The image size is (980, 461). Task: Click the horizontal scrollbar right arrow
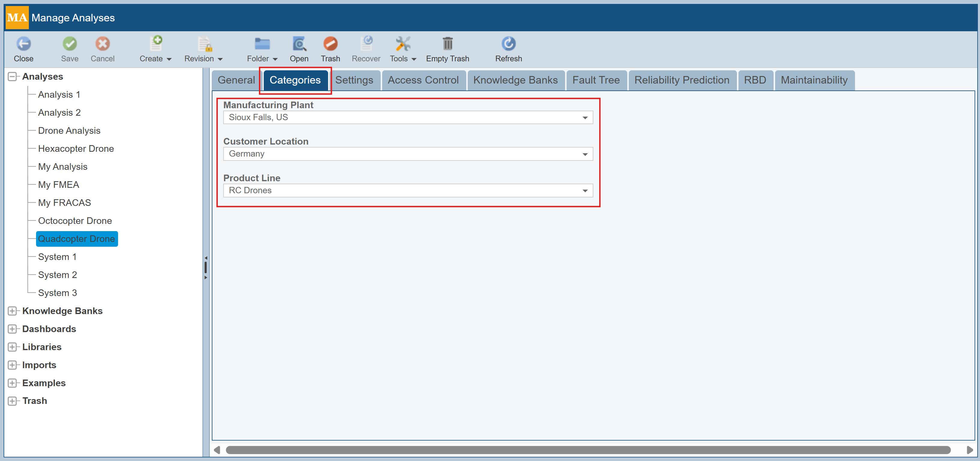pos(970,450)
